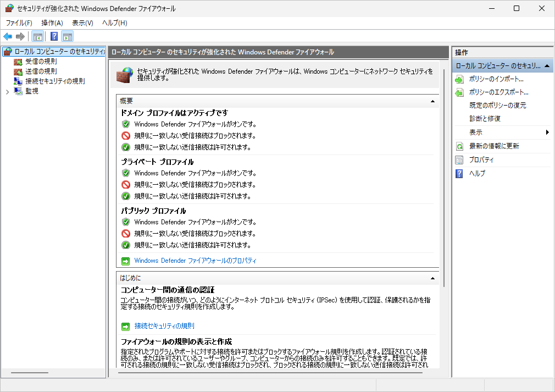This screenshot has width=555, height=392.
Task: Click the public profile firewall-on shield icon
Action: 126,222
